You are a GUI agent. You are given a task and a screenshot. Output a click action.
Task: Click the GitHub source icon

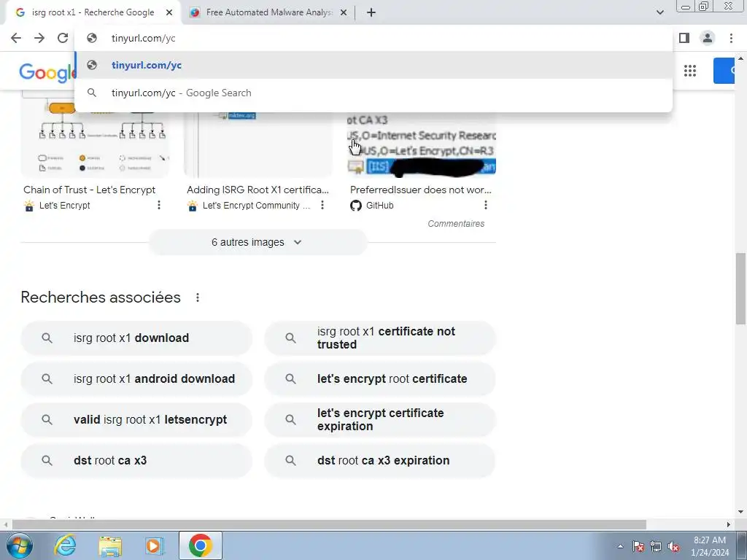pos(356,206)
